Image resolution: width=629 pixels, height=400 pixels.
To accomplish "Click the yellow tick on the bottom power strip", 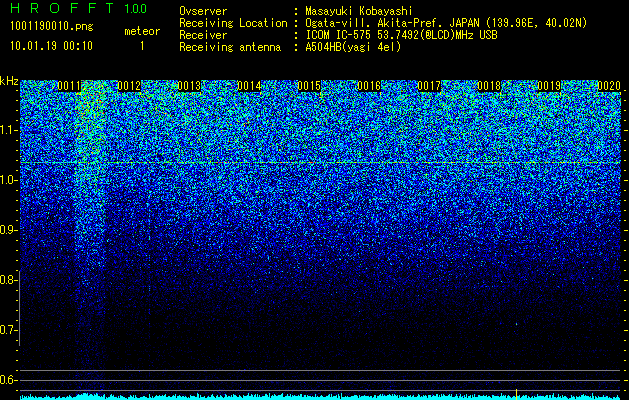I will [x=516, y=393].
